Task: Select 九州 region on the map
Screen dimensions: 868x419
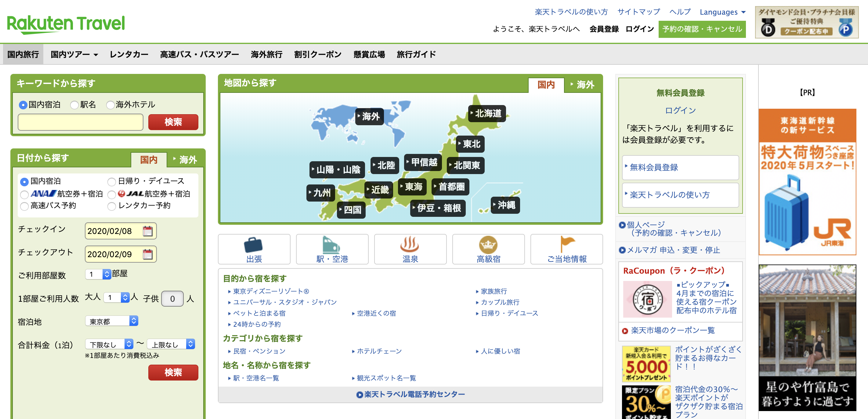Action: pyautogui.click(x=320, y=193)
